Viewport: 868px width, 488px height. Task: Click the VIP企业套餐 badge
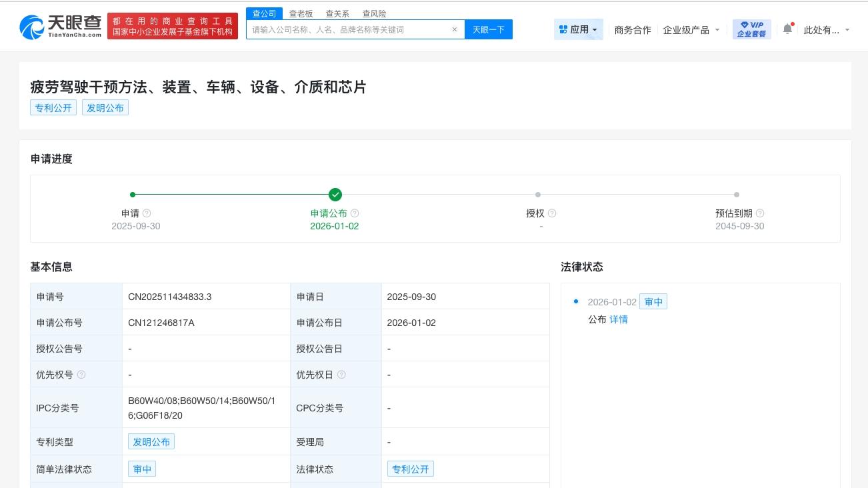click(x=751, y=29)
